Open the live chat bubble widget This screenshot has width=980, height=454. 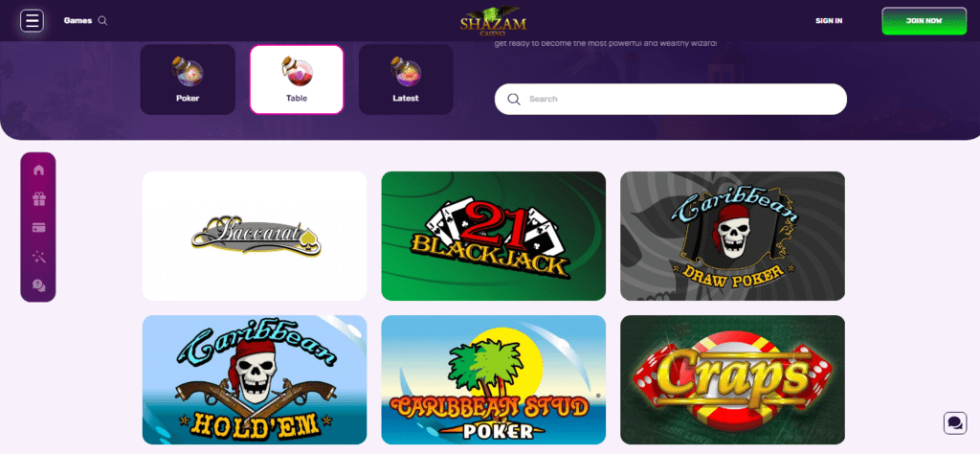(955, 423)
